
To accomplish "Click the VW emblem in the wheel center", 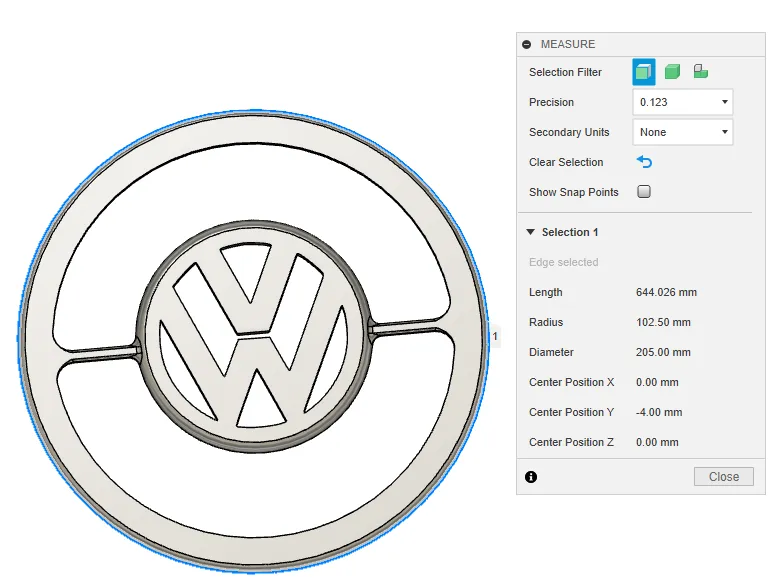I will 250,341.
